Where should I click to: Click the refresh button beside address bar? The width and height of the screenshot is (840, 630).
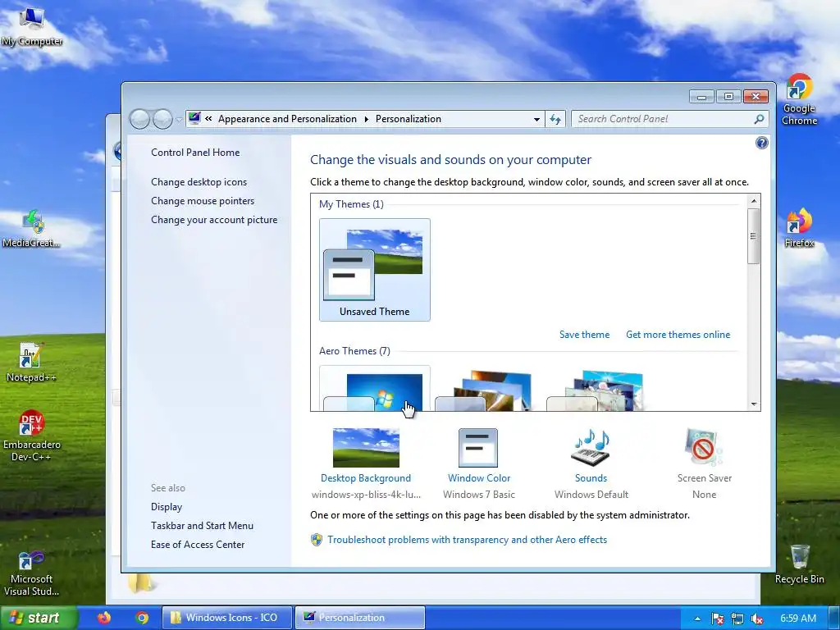pos(555,119)
